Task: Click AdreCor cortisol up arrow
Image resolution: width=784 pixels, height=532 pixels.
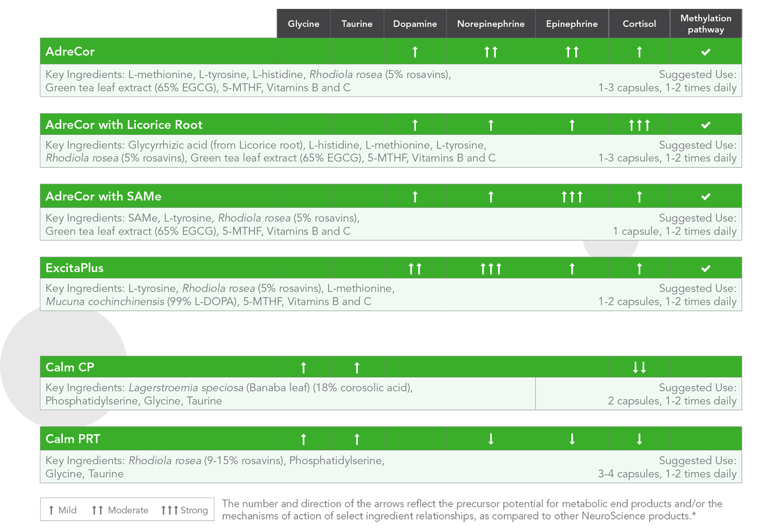Action: [639, 52]
